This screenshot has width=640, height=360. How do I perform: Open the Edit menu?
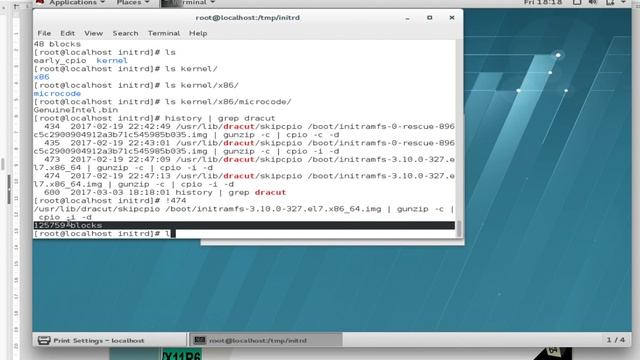pos(67,33)
